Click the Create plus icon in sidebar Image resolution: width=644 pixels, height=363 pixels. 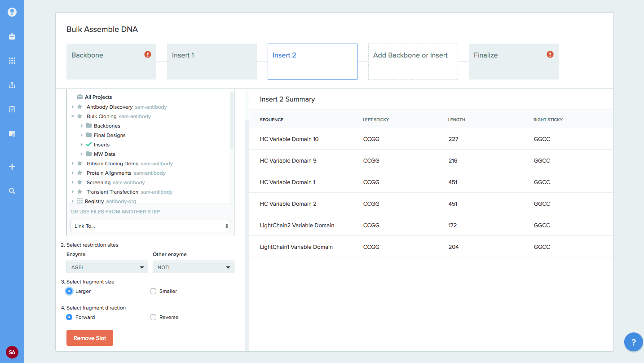12,167
